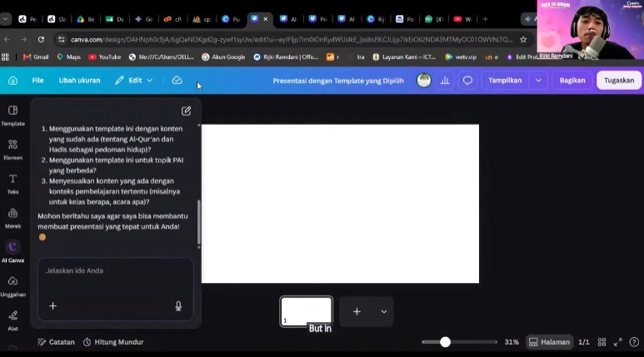Open the Akun Google bookmark
Screen dimensions: 644x357
coord(223,57)
